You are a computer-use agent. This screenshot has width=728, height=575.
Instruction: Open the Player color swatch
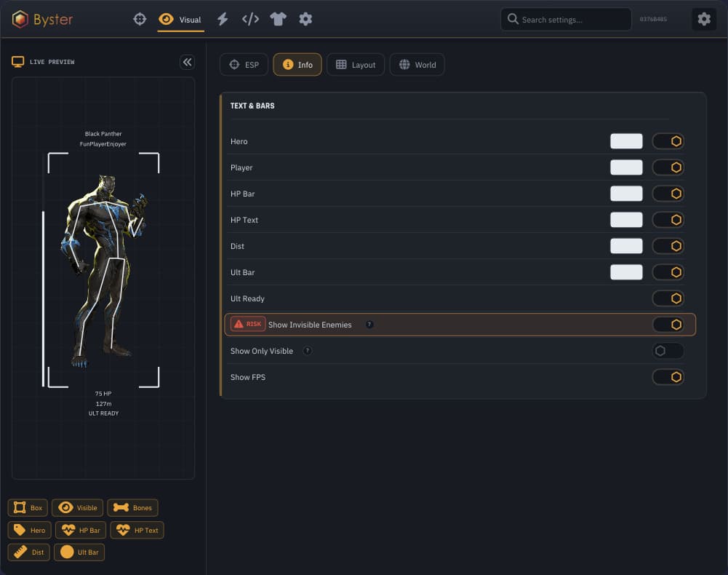coord(626,167)
